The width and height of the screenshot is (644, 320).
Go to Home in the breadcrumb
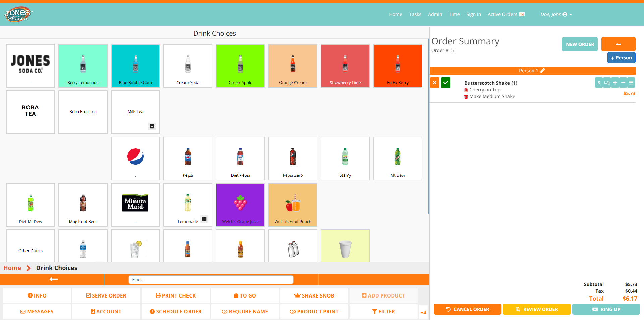tap(12, 268)
